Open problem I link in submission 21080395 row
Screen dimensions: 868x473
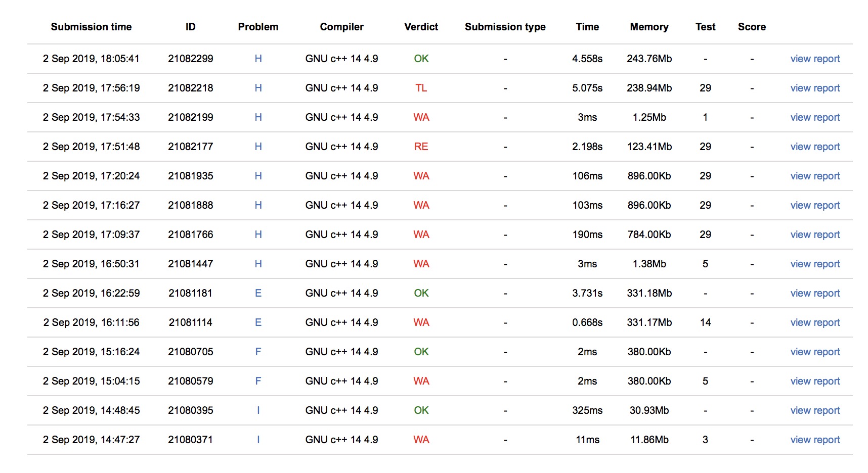258,410
